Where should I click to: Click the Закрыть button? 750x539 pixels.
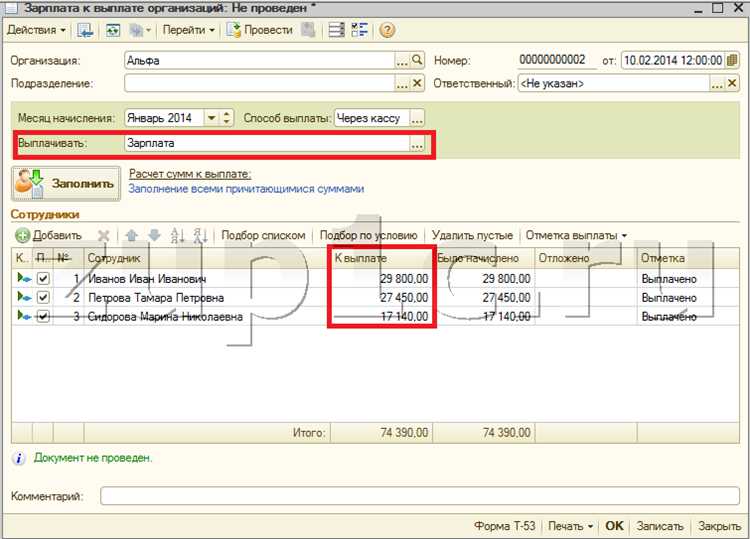[x=719, y=526]
